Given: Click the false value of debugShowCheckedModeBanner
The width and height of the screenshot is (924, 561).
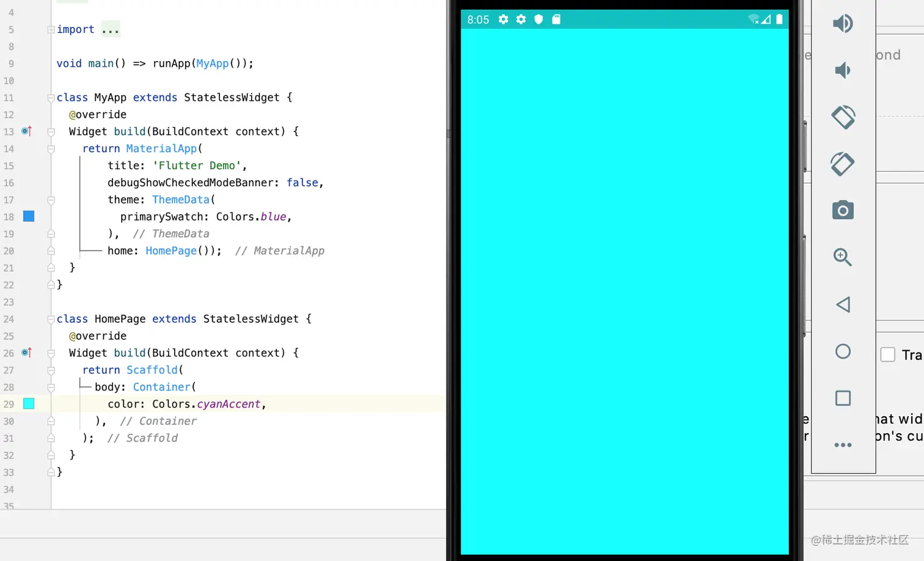Looking at the screenshot, I should (302, 183).
